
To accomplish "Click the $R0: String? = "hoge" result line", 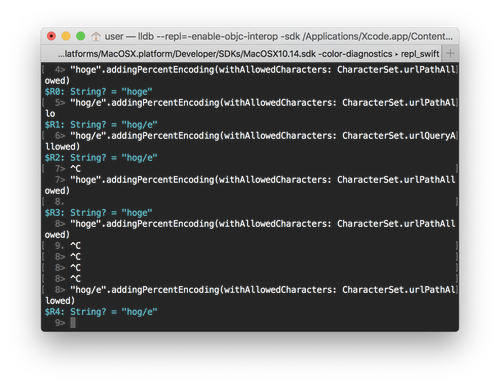I will point(99,92).
